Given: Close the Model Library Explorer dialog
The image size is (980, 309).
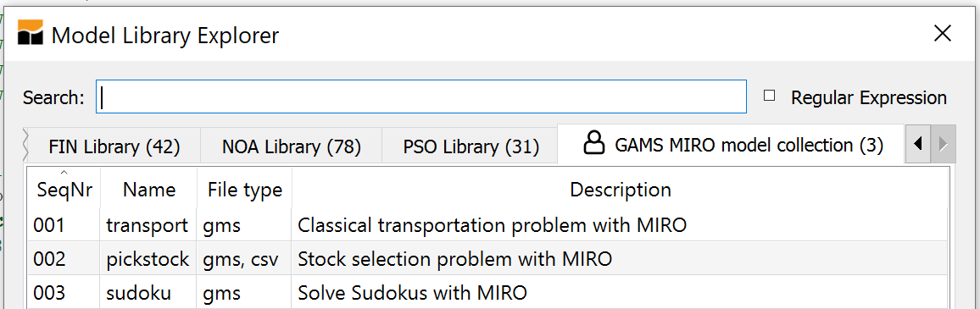Looking at the screenshot, I should click(x=942, y=34).
